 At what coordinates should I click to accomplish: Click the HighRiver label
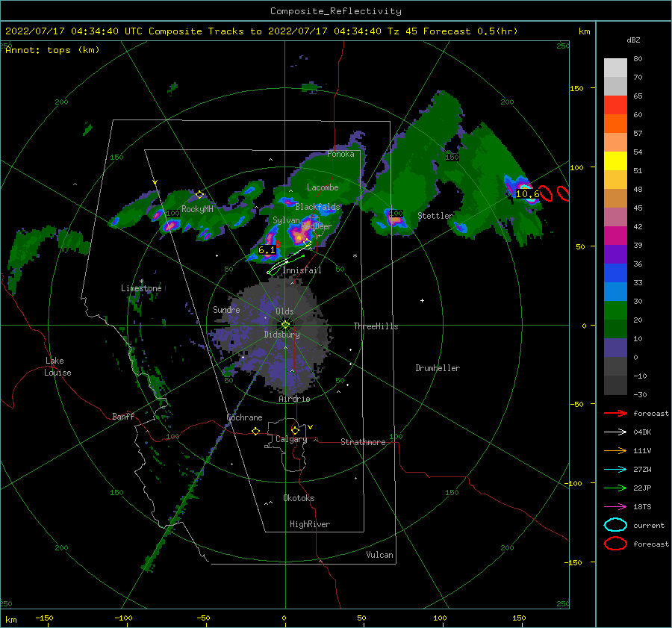(x=310, y=524)
